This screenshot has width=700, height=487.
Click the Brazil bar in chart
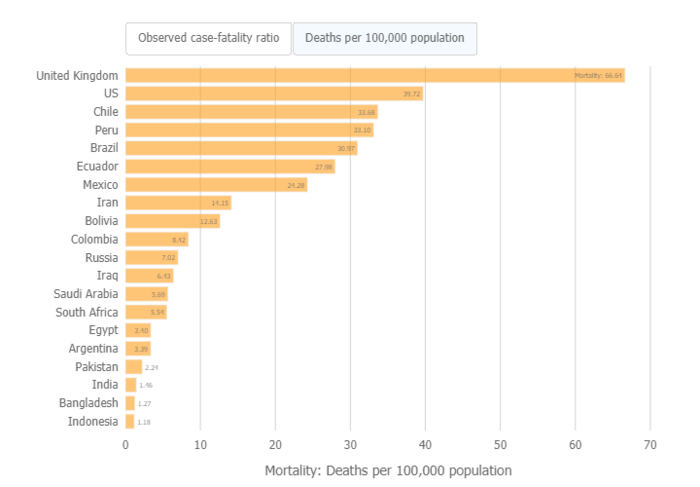(x=241, y=148)
